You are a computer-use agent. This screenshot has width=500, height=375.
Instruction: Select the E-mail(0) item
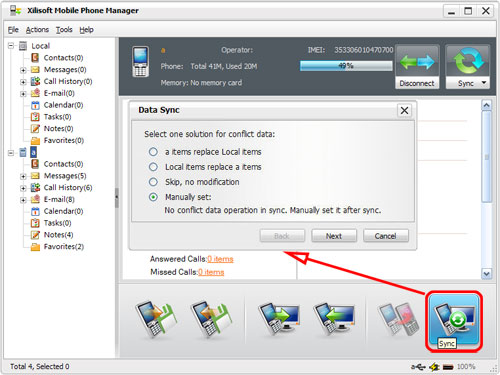[x=59, y=93]
